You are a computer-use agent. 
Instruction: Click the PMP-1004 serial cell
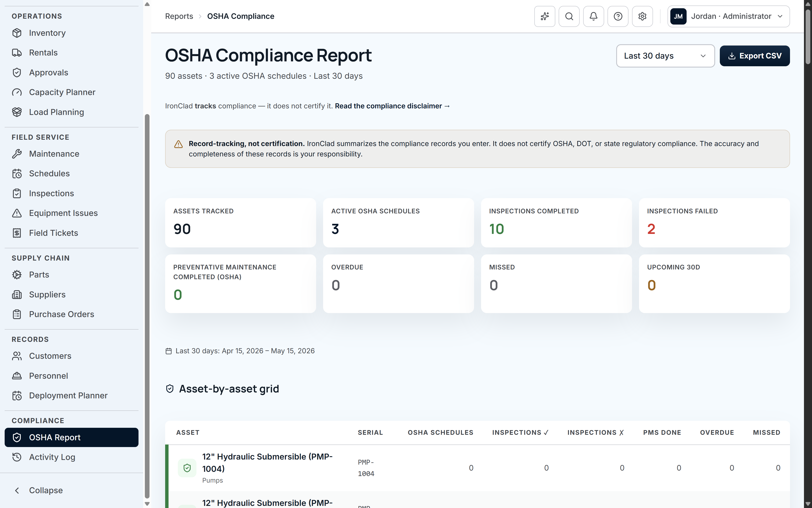pyautogui.click(x=366, y=468)
